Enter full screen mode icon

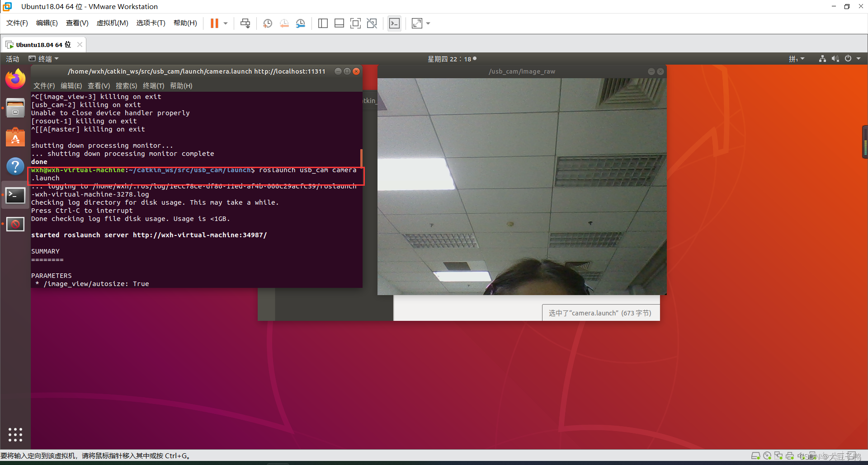tap(355, 23)
